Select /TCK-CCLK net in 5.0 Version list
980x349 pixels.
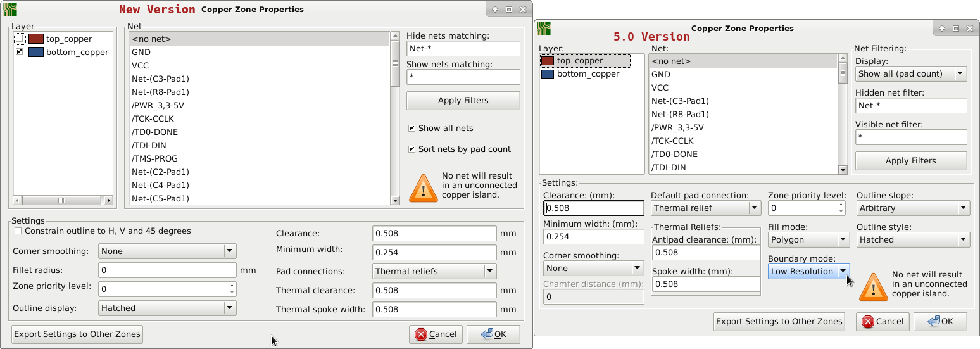672,141
